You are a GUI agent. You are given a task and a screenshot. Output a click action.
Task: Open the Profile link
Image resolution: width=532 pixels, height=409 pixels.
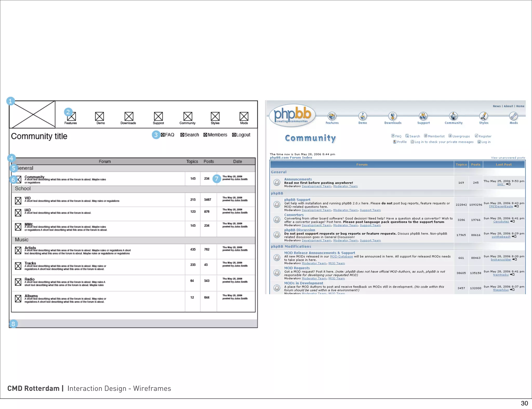click(400, 142)
